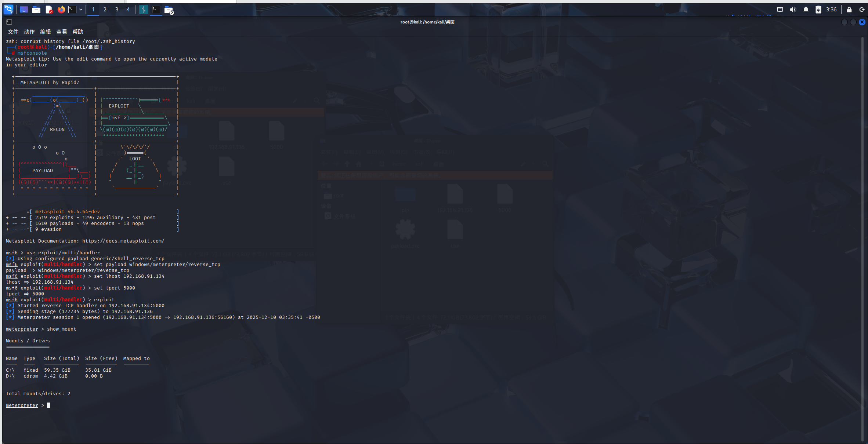Lock the screen with the padlock icon

click(x=849, y=10)
